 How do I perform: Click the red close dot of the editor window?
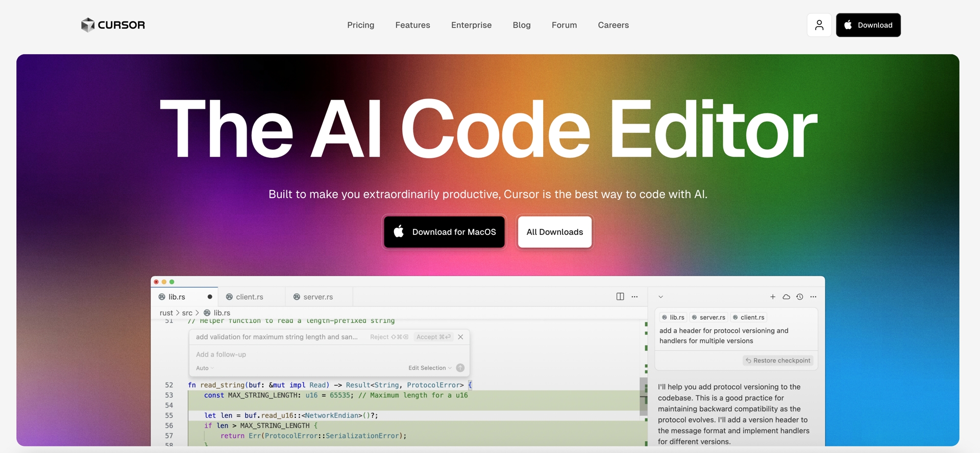pyautogui.click(x=156, y=282)
